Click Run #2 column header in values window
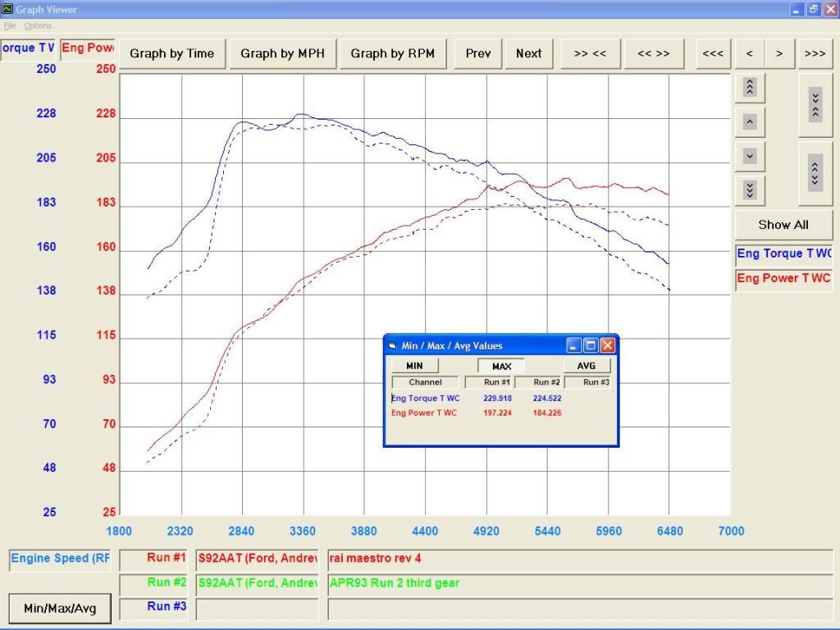Image resolution: width=840 pixels, height=630 pixels. (539, 382)
